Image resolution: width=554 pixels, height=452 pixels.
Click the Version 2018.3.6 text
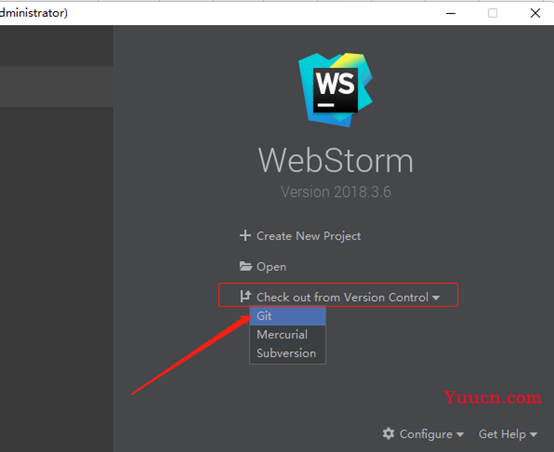pyautogui.click(x=336, y=192)
